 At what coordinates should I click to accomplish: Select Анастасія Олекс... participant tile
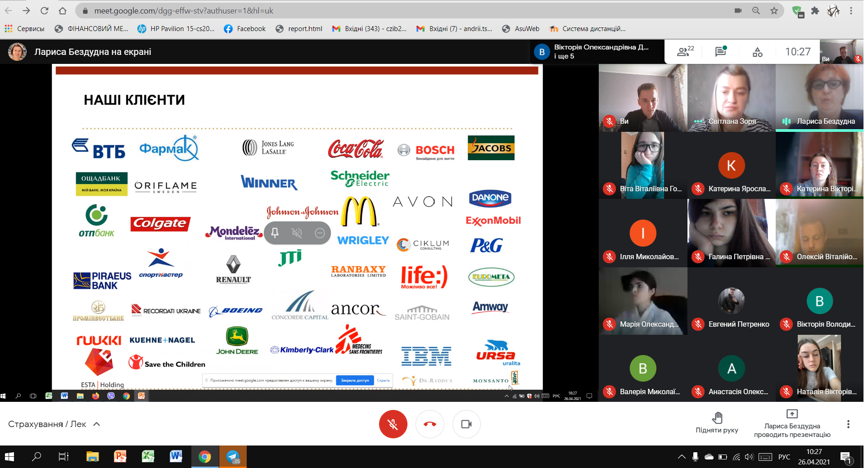[731, 369]
